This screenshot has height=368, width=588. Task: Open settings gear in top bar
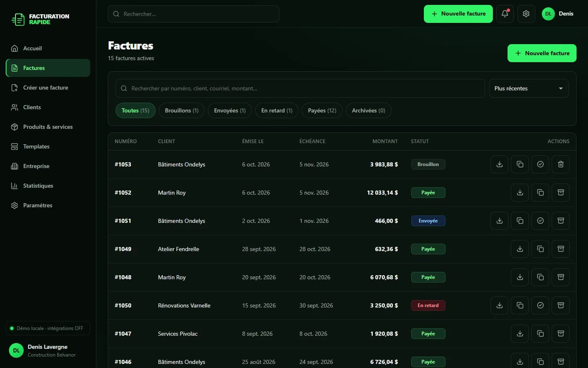click(526, 14)
